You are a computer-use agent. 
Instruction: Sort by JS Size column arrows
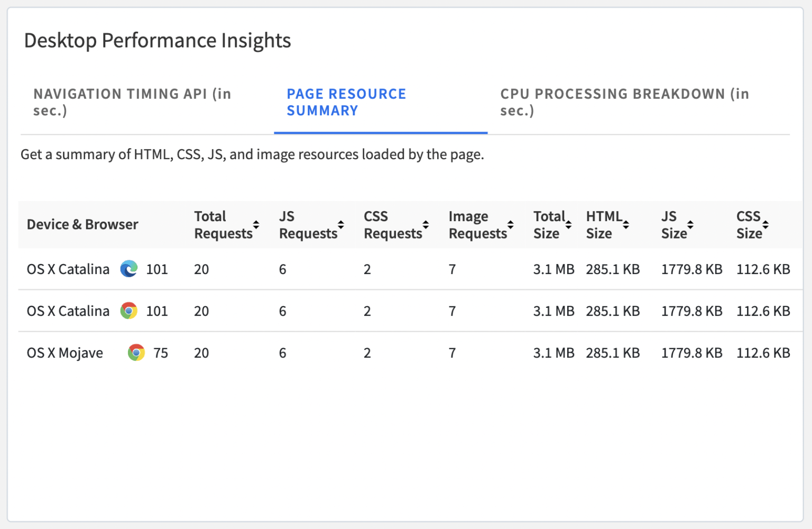click(x=690, y=225)
